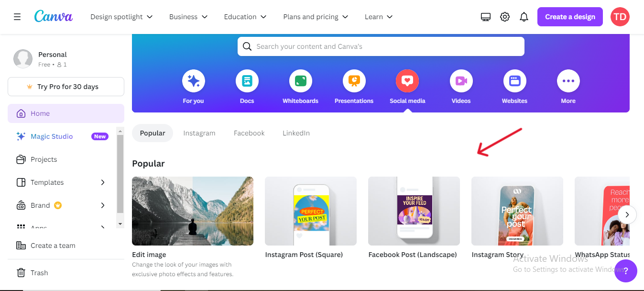Click the Instagram Post (Square) label

tap(304, 255)
